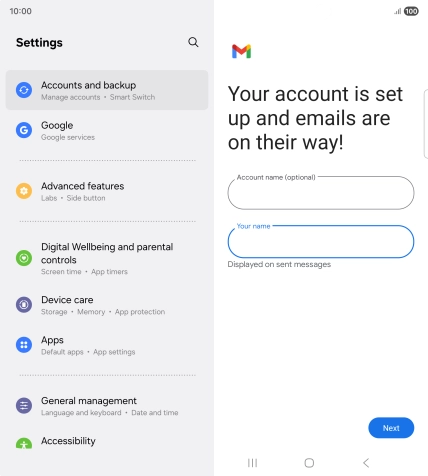
Task: Focus the Your name field
Action: [321, 242]
